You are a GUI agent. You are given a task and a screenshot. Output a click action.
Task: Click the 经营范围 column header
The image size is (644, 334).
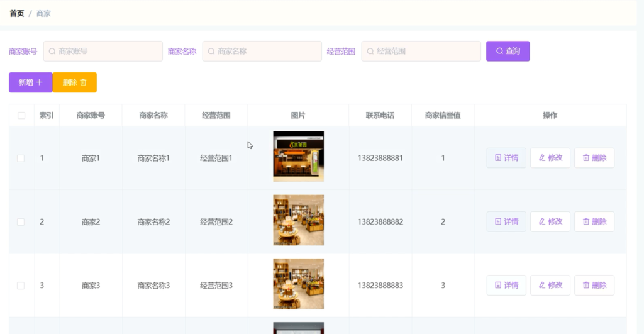(x=216, y=116)
